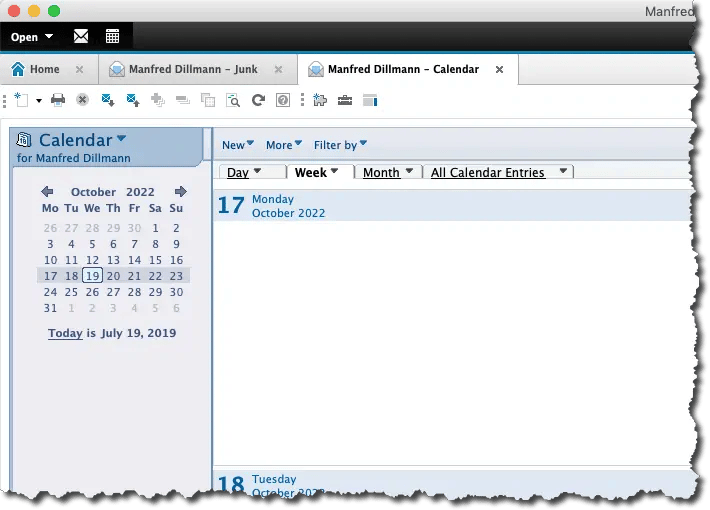The height and width of the screenshot is (510, 710).
Task: Open the New document dropdown arrow
Action: tap(39, 101)
